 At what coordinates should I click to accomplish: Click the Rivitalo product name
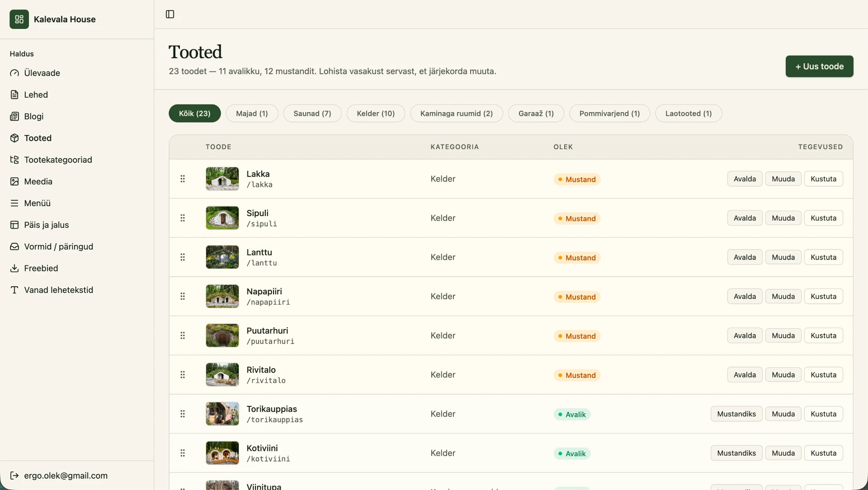[261, 370]
